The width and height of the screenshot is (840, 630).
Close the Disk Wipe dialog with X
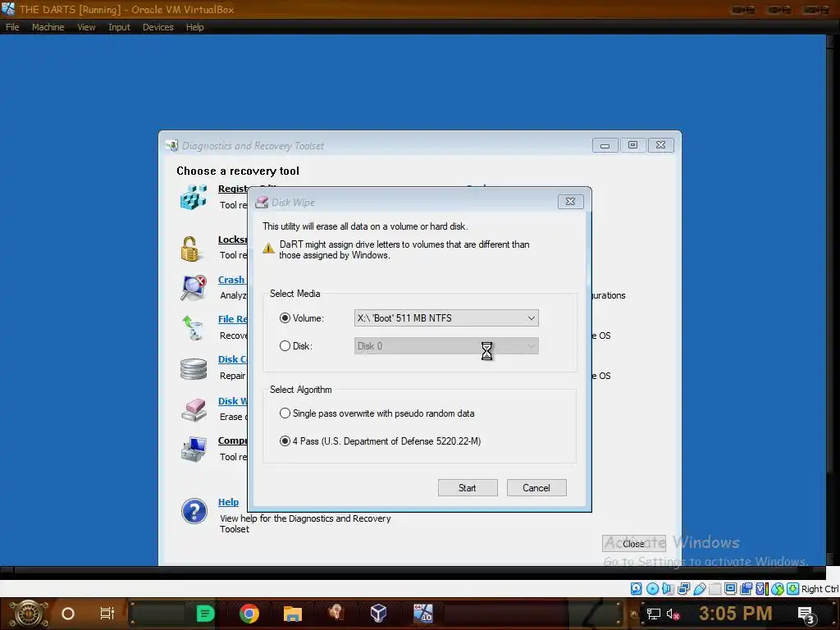tap(571, 202)
